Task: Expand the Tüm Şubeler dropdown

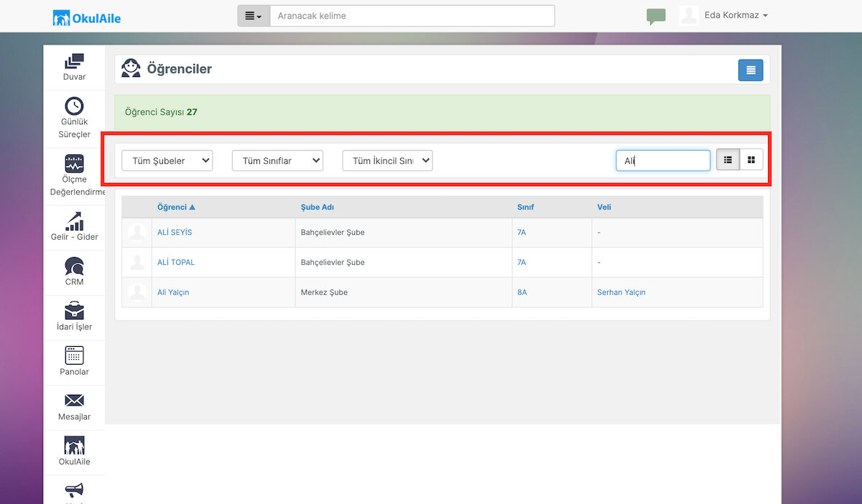Action: 167,161
